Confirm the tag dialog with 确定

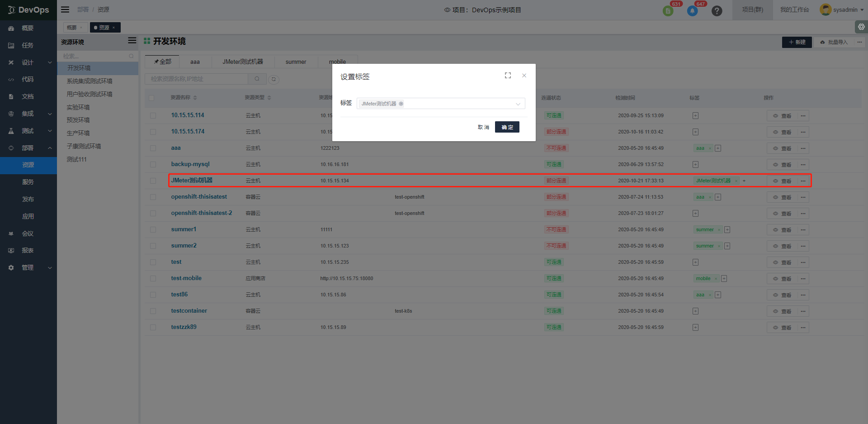click(x=507, y=127)
